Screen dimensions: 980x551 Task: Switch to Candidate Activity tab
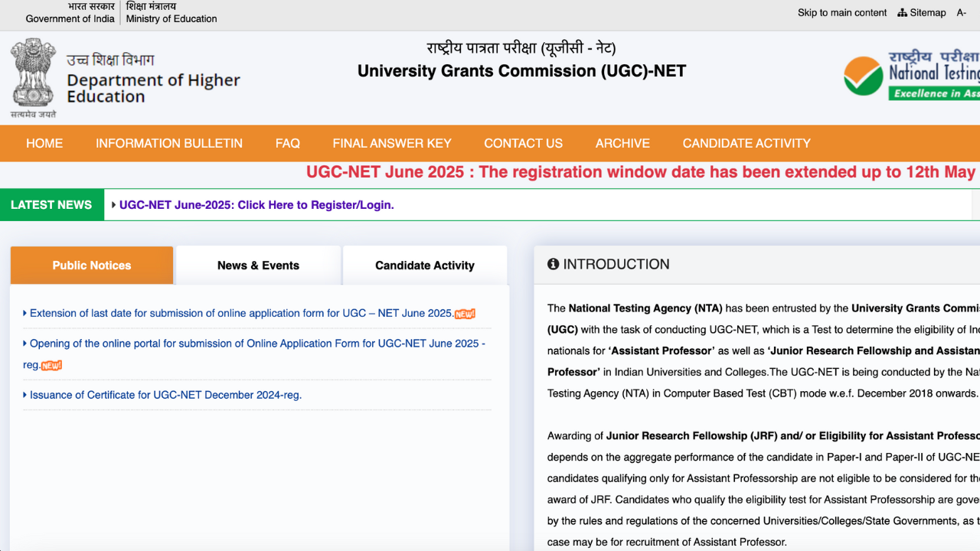(x=425, y=266)
